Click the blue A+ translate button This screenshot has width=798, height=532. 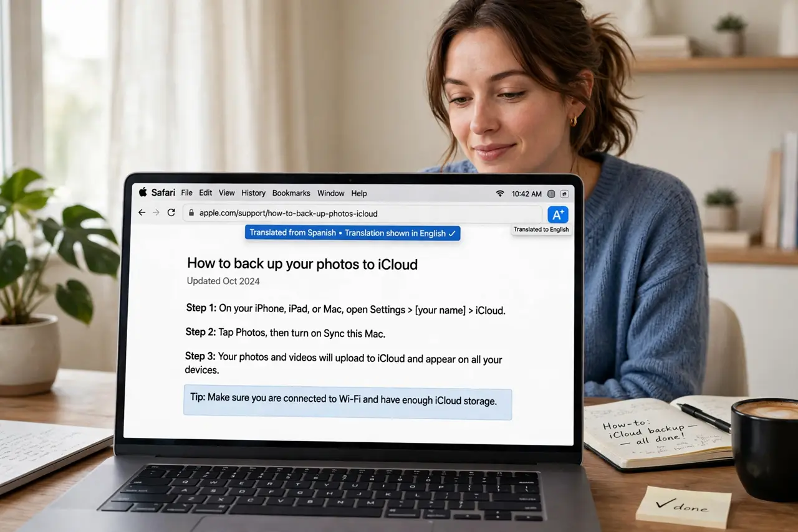tap(558, 214)
